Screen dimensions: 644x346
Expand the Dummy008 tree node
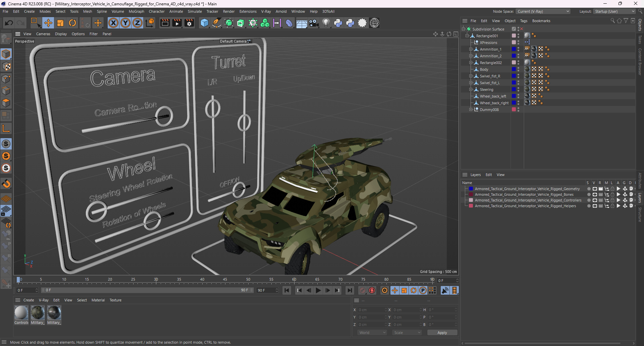pos(471,110)
